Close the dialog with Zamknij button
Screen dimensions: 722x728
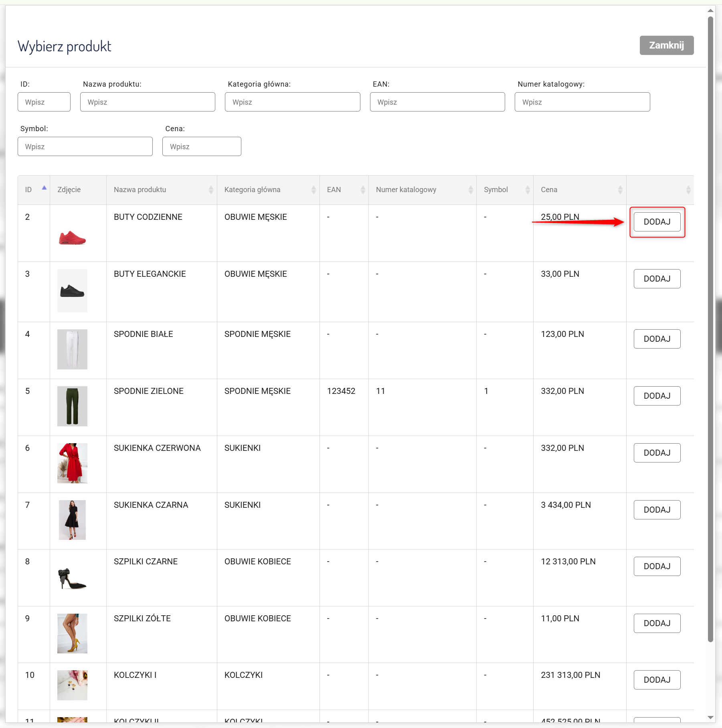point(666,45)
